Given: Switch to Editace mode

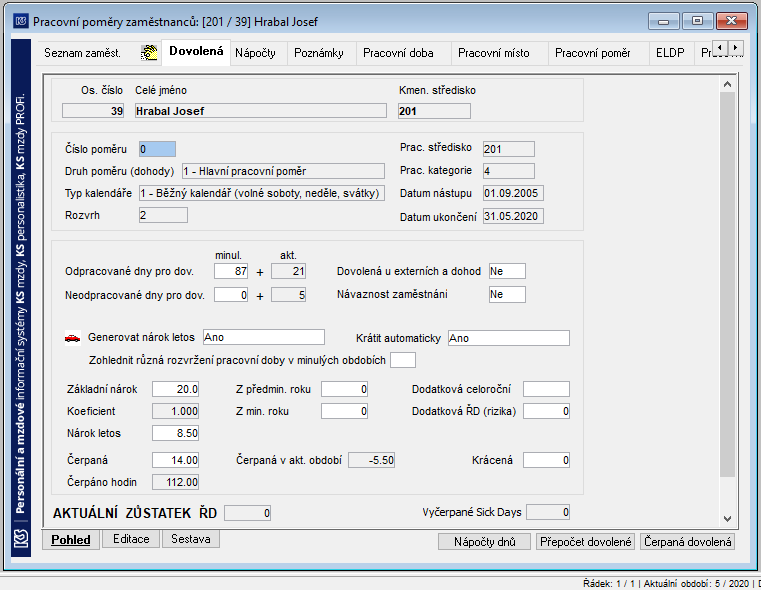Looking at the screenshot, I should pyautogui.click(x=131, y=539).
